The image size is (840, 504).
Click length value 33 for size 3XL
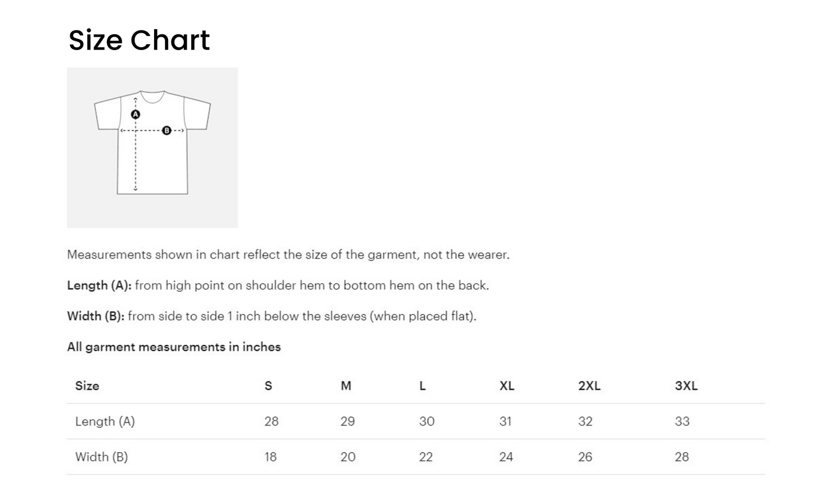click(x=682, y=421)
